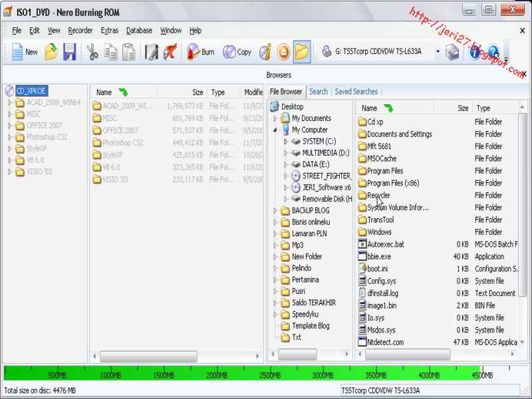The width and height of the screenshot is (532, 399).
Task: Click the Copy disc button
Action: point(237,53)
